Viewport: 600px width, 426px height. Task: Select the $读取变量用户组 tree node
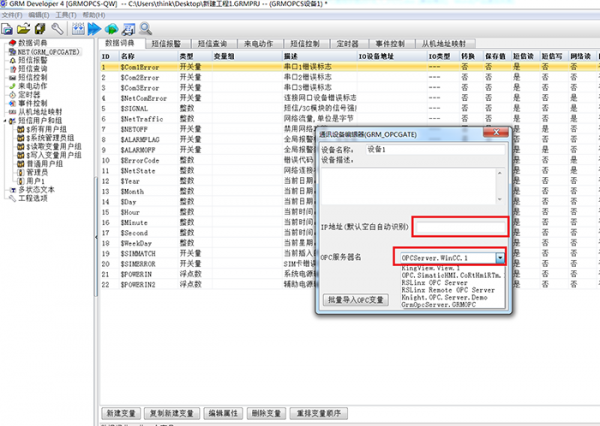[x=54, y=147]
